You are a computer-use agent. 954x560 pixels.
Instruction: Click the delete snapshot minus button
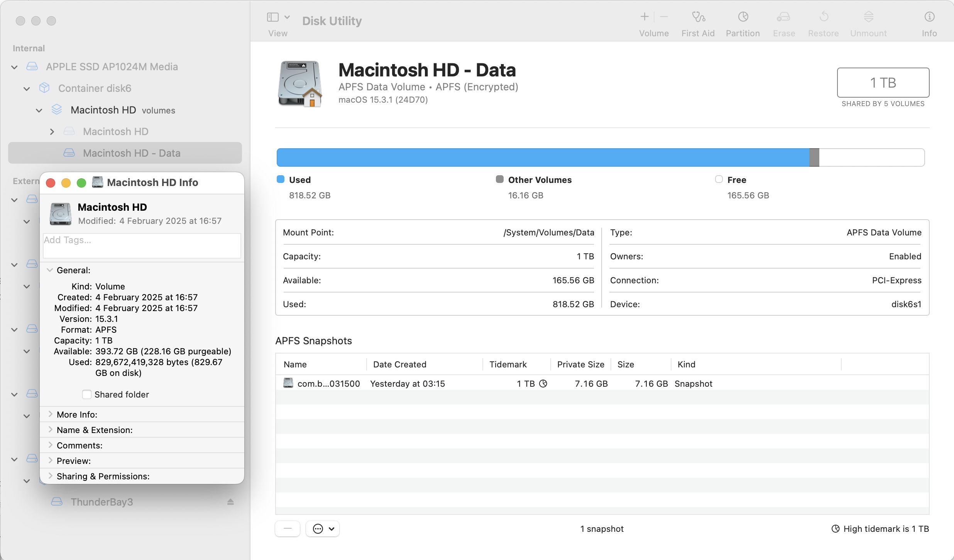click(x=288, y=529)
